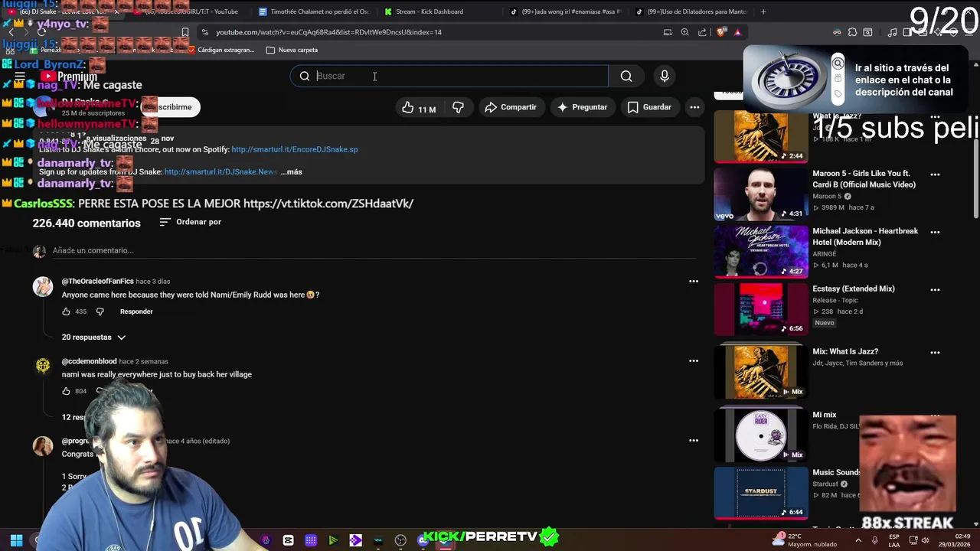Viewport: 980px width, 551px height.
Task: Like the TheOracleofFanFics comment
Action: pos(66,311)
